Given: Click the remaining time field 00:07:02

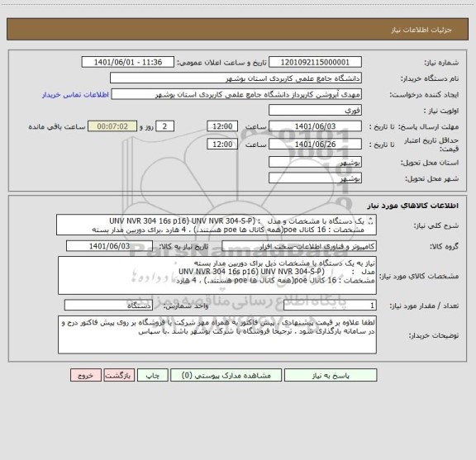Looking at the screenshot, I should click(x=112, y=126).
